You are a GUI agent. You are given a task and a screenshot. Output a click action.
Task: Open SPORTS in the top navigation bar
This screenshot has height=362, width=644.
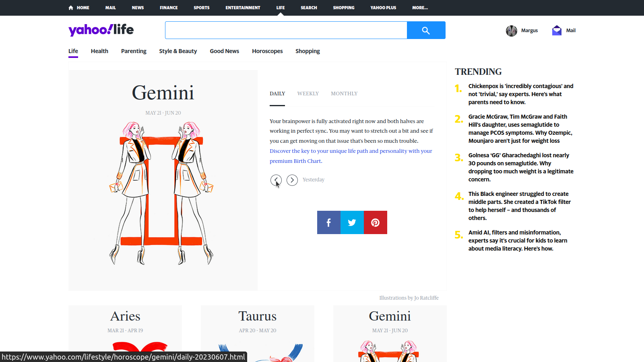pos(202,8)
